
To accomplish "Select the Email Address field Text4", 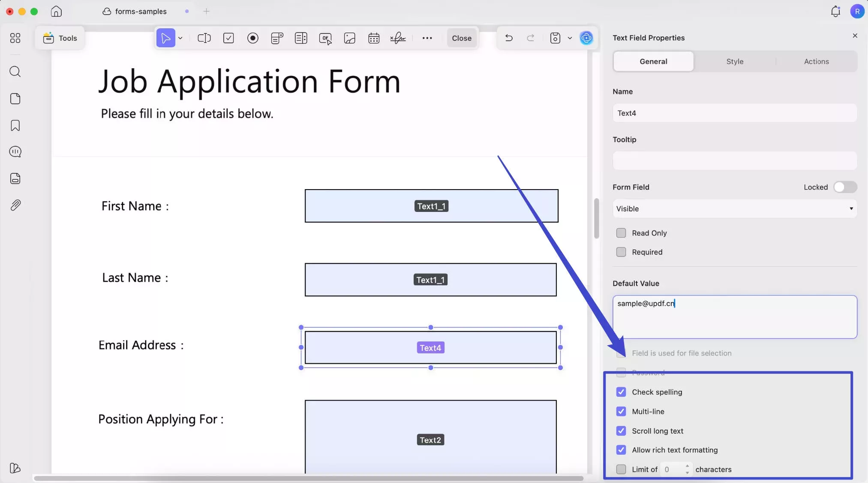I will click(430, 347).
